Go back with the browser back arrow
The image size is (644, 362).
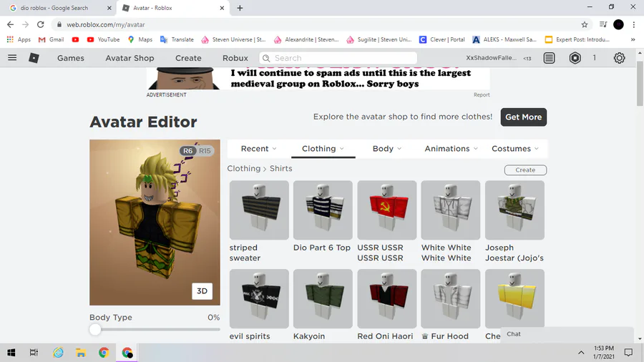point(10,24)
